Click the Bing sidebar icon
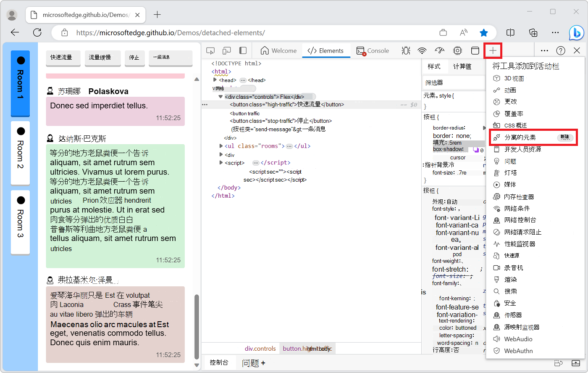Screen dimensions: 588x373 point(576,33)
